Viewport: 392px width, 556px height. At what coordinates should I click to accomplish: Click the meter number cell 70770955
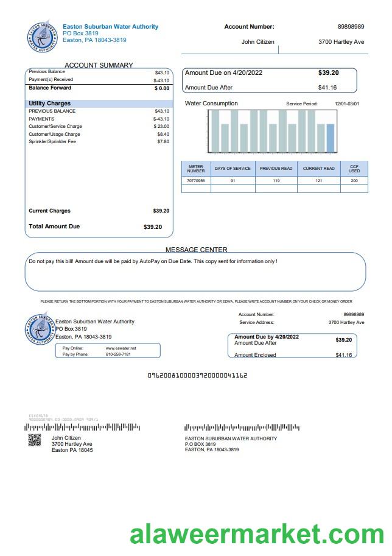point(195,181)
